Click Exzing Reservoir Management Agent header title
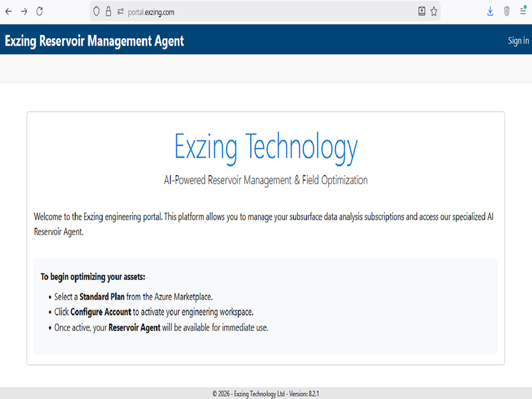Screen dimensions: 532x399 [x=94, y=41]
